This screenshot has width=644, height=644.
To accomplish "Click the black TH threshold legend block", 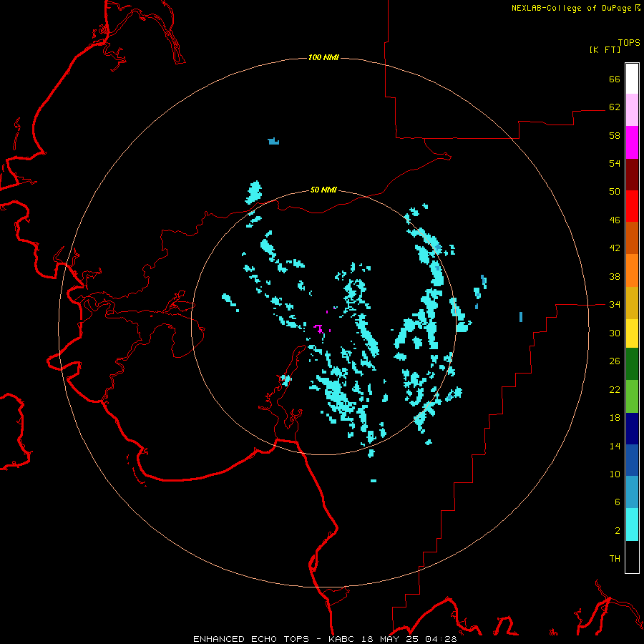I will pos(632,557).
